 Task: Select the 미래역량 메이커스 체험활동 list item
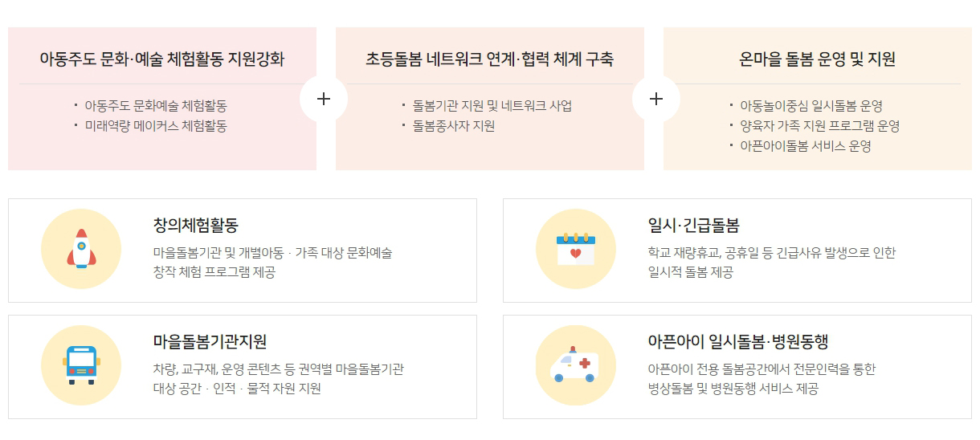156,126
